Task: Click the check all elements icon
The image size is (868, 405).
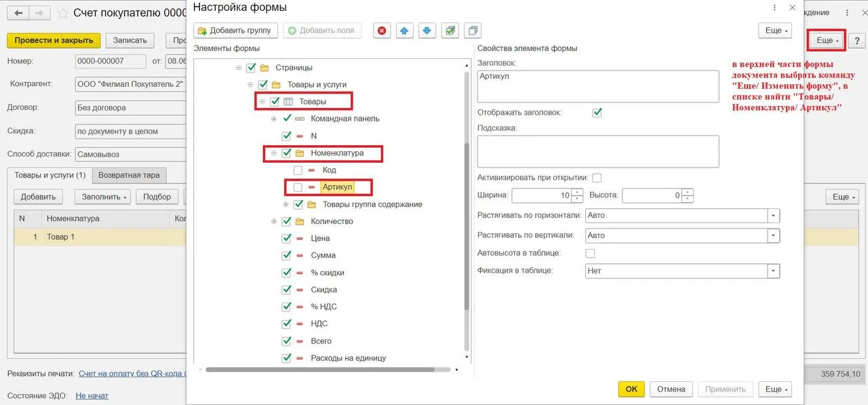Action: tap(450, 31)
